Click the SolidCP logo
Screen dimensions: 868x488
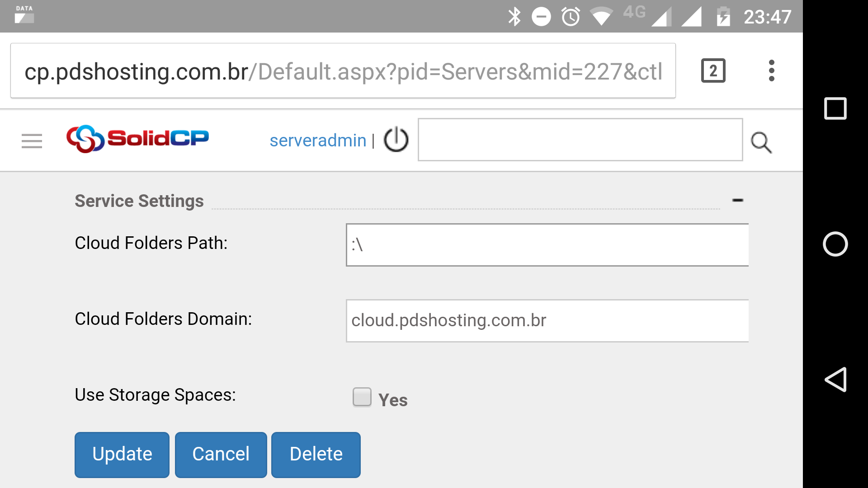[x=137, y=139]
